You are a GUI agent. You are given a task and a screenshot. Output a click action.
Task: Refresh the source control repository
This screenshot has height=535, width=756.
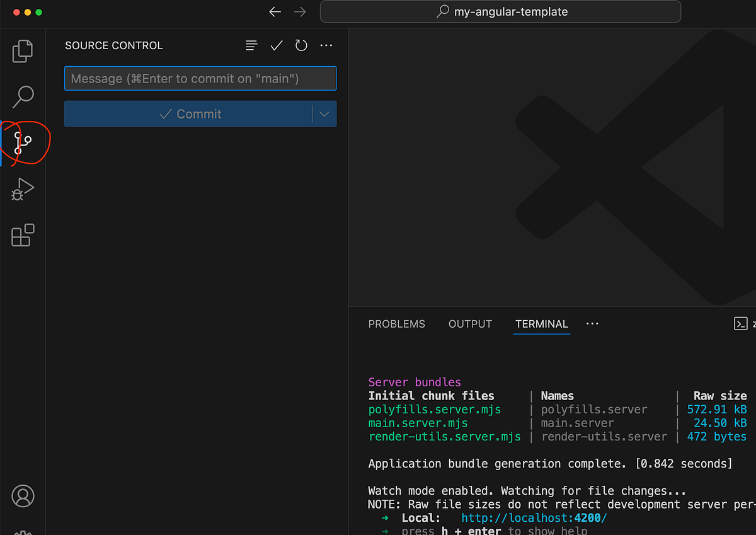coord(301,45)
